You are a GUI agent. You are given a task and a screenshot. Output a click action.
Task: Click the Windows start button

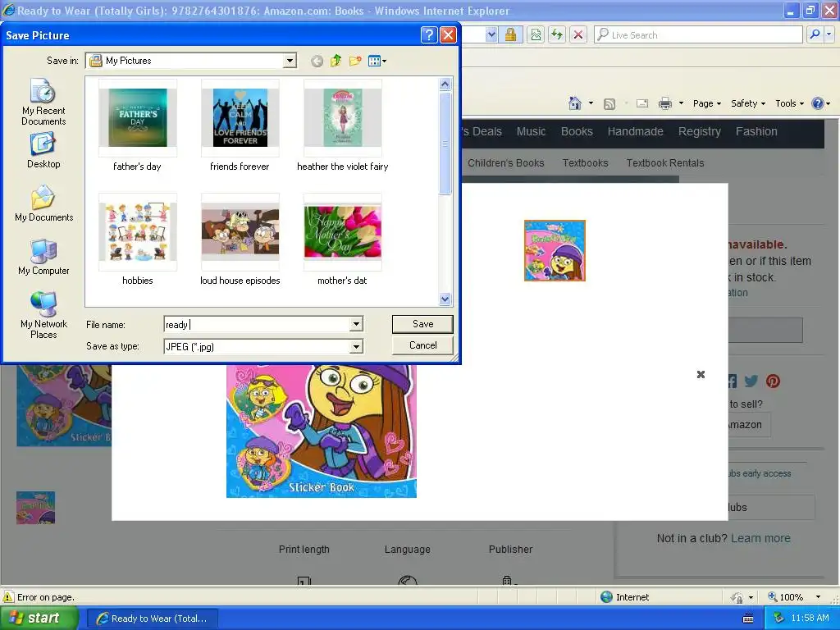[39, 619]
